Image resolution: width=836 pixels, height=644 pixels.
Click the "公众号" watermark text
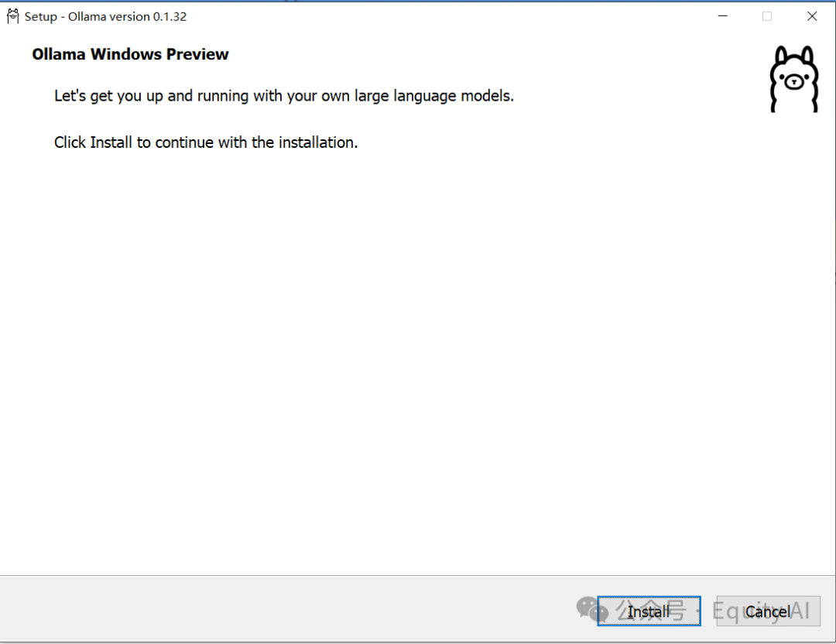(651, 611)
